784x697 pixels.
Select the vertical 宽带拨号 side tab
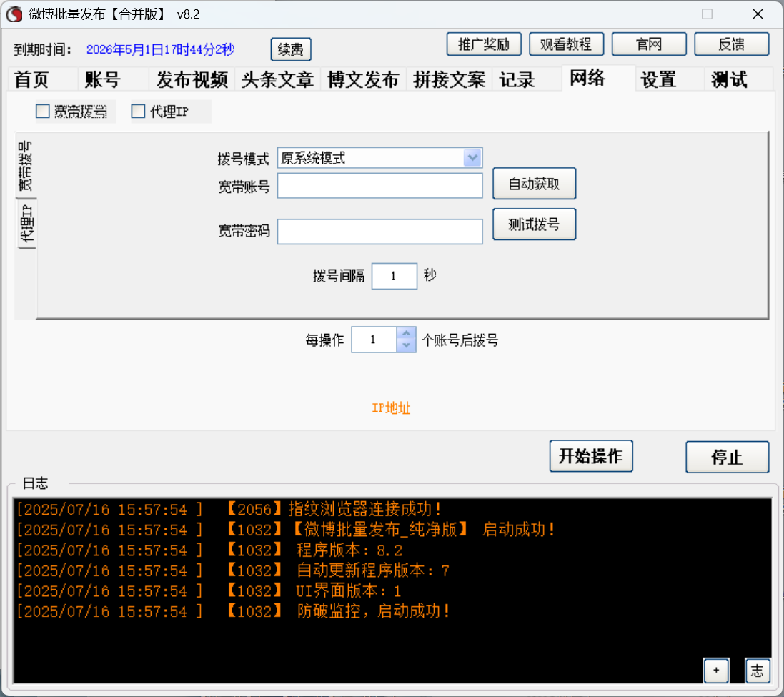pos(26,166)
